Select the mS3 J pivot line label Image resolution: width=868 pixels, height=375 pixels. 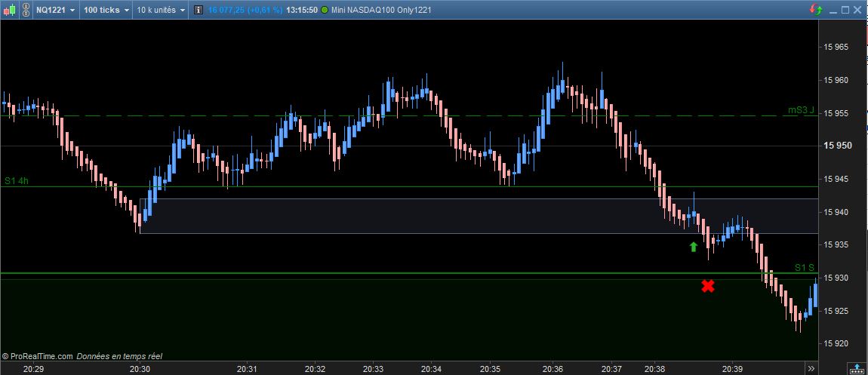[x=801, y=110]
